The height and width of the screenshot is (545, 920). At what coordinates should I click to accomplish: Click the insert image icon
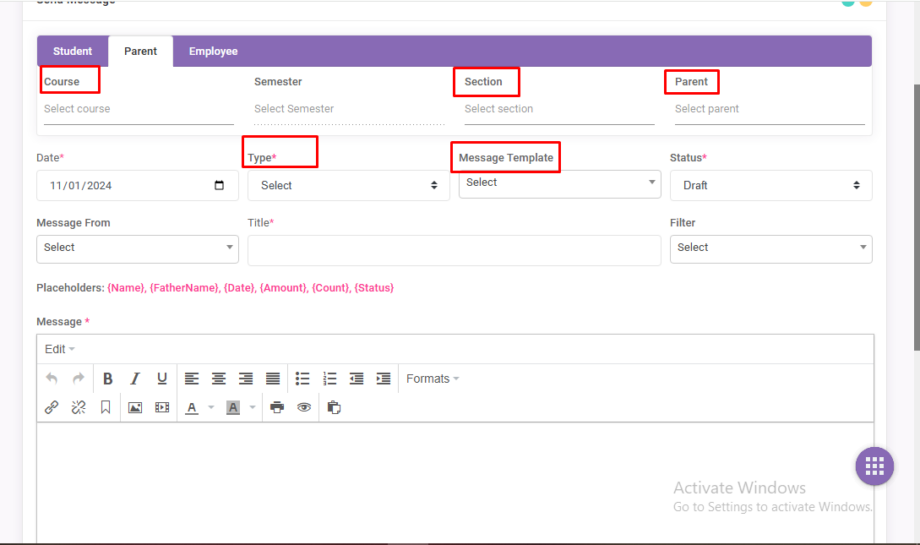(x=135, y=408)
